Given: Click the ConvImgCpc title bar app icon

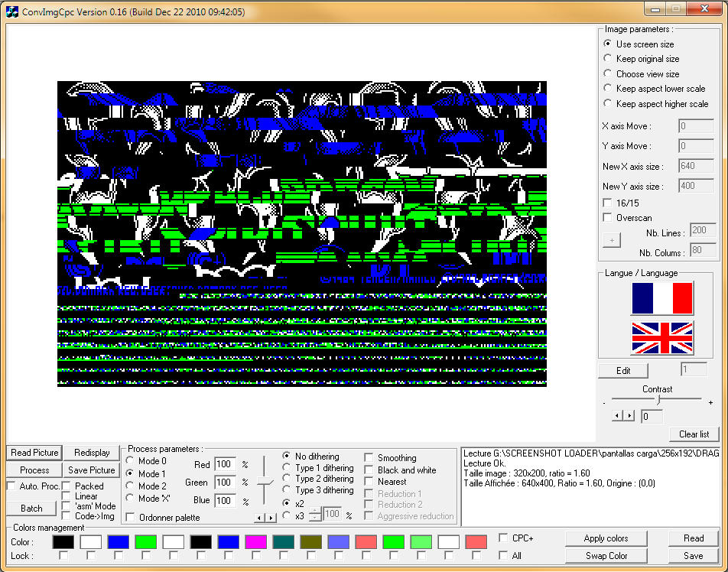Looking at the screenshot, I should [11, 11].
